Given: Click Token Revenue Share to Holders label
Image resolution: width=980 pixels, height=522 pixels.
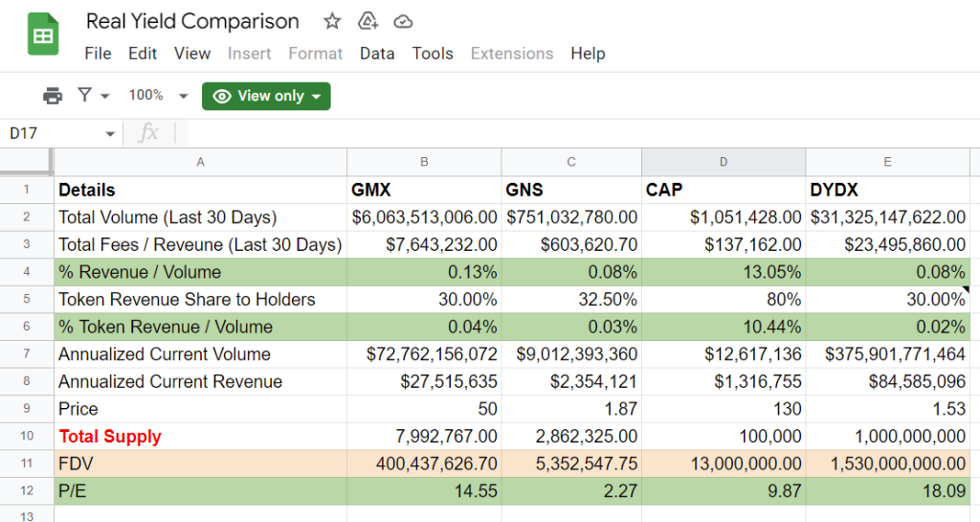Looking at the screenshot, I should [201, 300].
